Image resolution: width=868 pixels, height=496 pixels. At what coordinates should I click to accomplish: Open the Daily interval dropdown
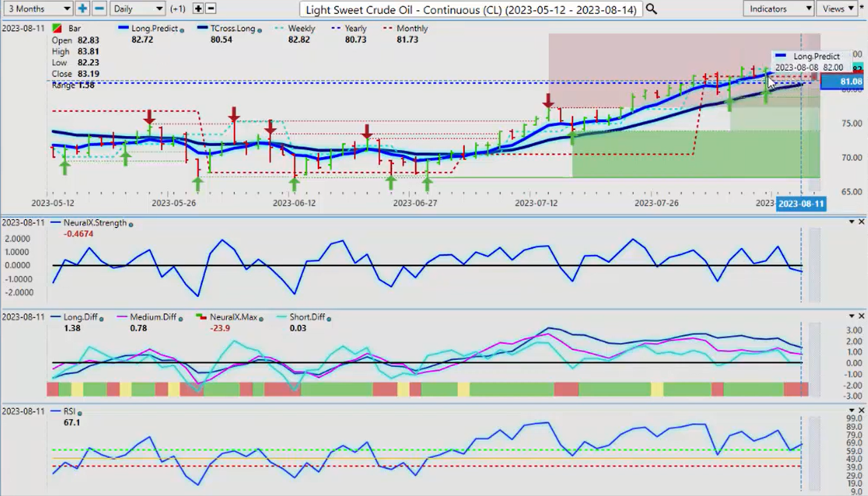138,8
